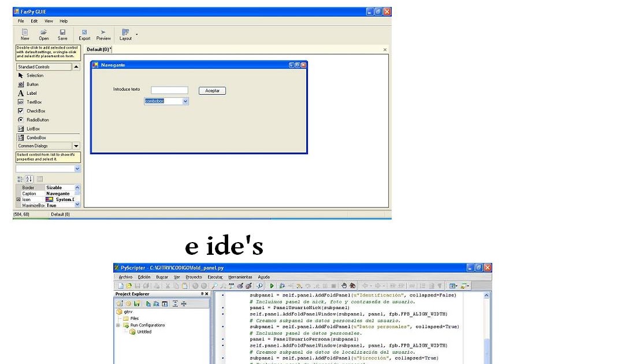628x364 pixels.
Task: Click the Introduce texto input field
Action: tap(170, 90)
